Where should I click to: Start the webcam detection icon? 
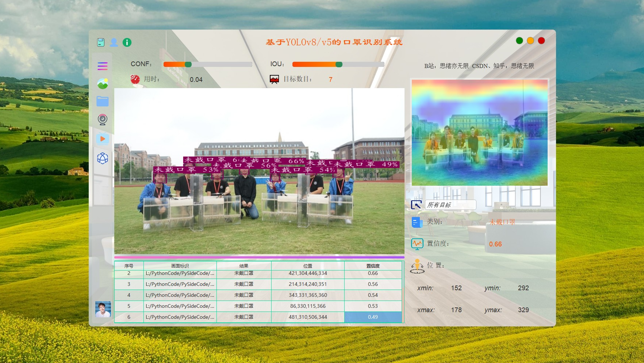pos(103,120)
